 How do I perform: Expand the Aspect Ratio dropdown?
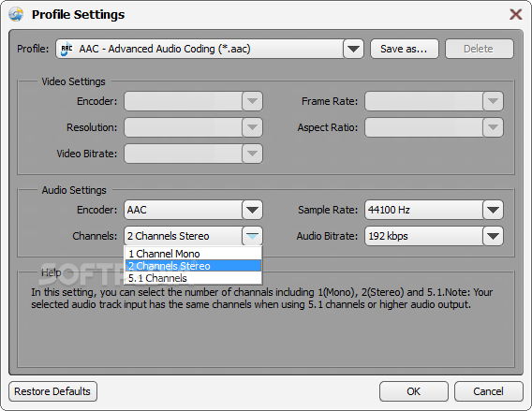[x=493, y=127]
